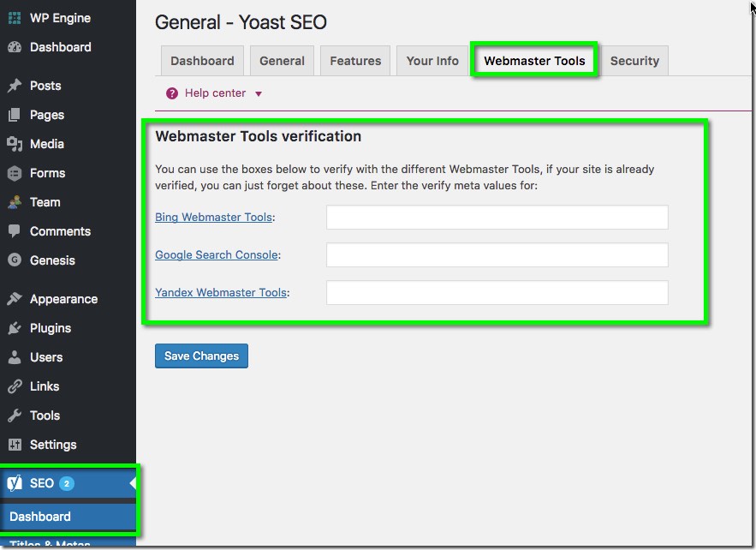Screen dimensions: 756x550
Task: Select the Genesis sidebar icon
Action: pos(14,260)
